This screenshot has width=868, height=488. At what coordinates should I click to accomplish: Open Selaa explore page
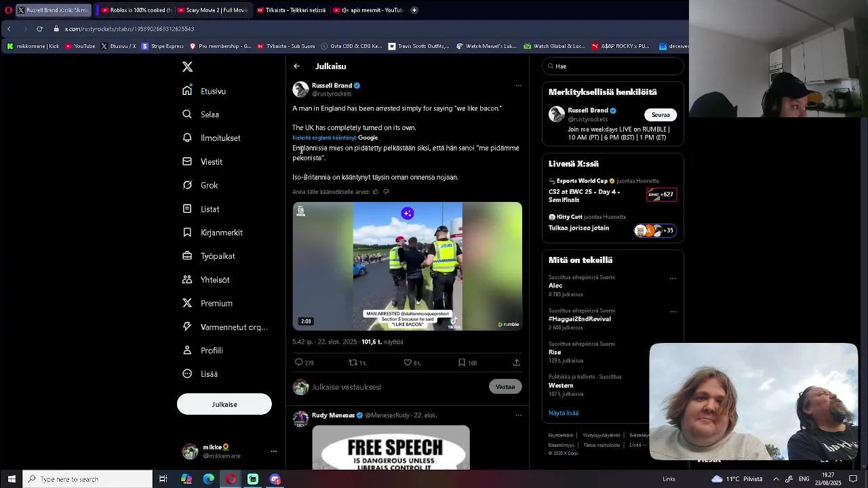[x=201, y=115]
